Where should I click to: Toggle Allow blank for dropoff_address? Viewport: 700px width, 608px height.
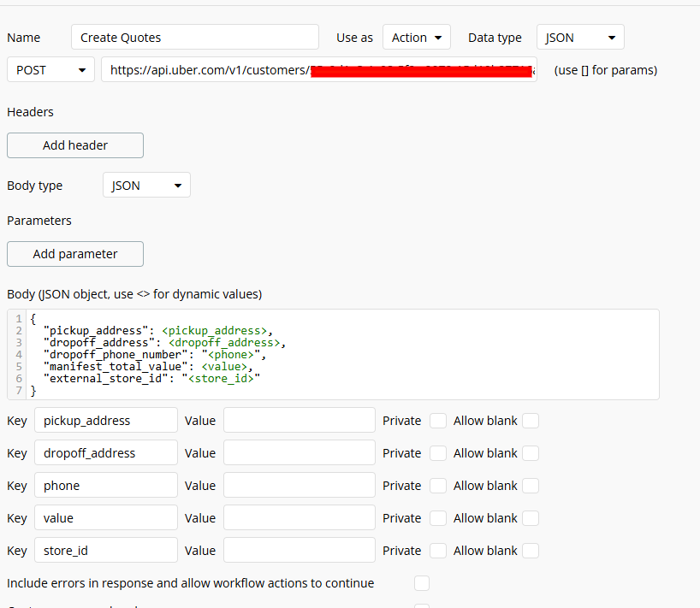tap(531, 453)
